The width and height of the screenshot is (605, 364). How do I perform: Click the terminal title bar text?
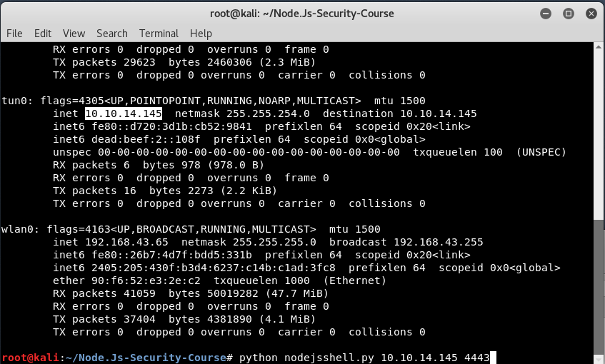301,14
